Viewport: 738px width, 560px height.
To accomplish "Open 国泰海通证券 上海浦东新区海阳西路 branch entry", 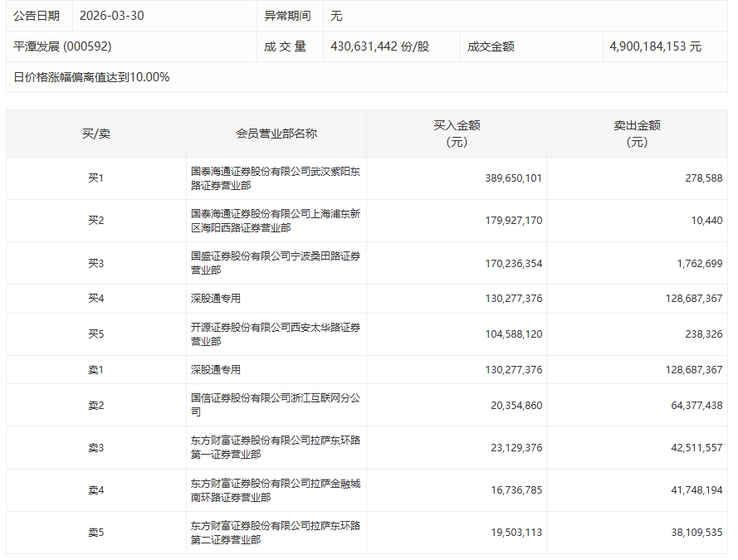I will [276, 221].
